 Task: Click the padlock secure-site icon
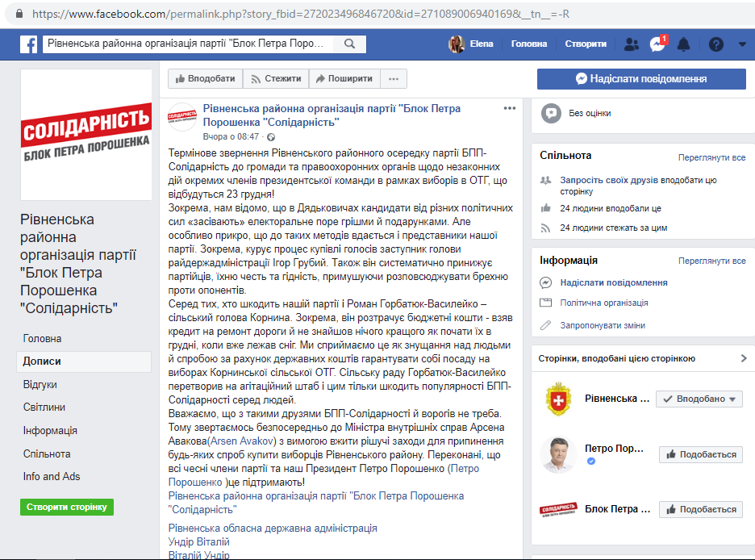click(19, 14)
